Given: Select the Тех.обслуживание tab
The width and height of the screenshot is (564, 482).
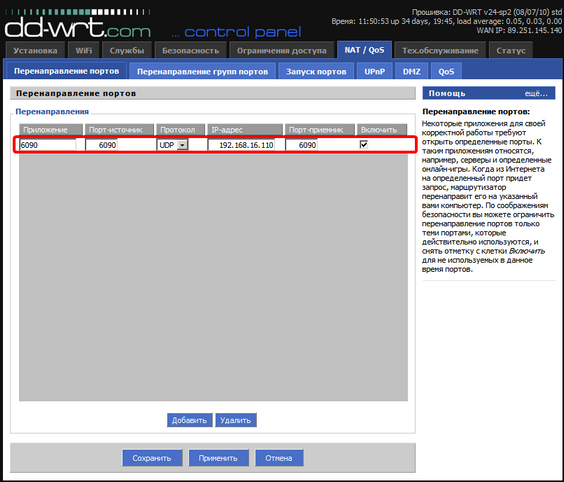Looking at the screenshot, I should click(440, 50).
